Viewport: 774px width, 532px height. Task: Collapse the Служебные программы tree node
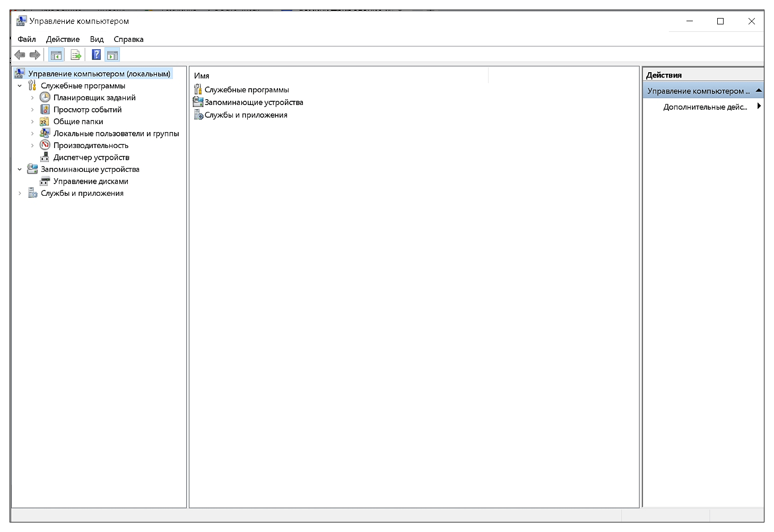tap(20, 86)
